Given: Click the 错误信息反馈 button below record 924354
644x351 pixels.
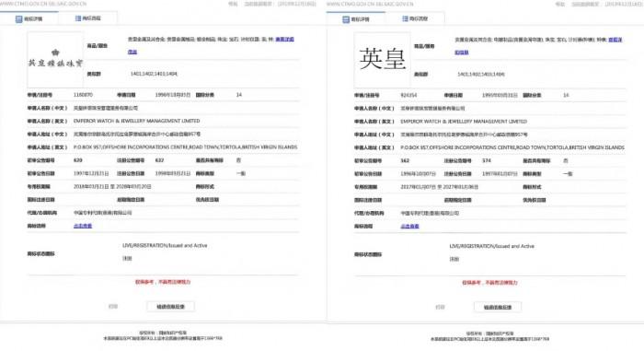Looking at the screenshot, I should tap(498, 307).
